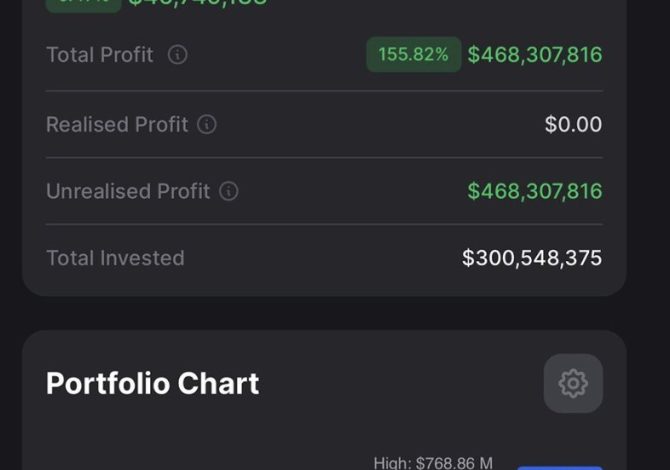Tap the Unrealised Profit info icon

229,191
